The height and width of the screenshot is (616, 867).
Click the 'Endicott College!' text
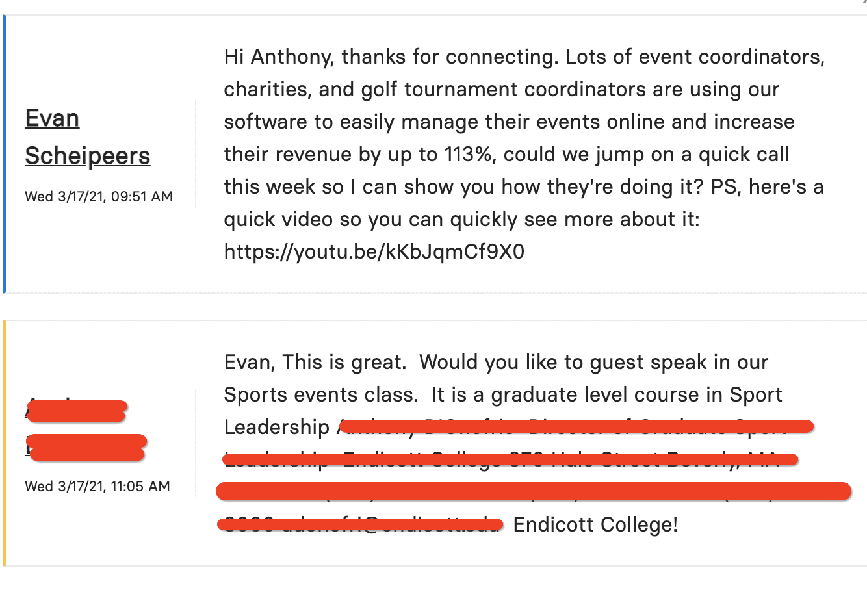click(x=595, y=524)
